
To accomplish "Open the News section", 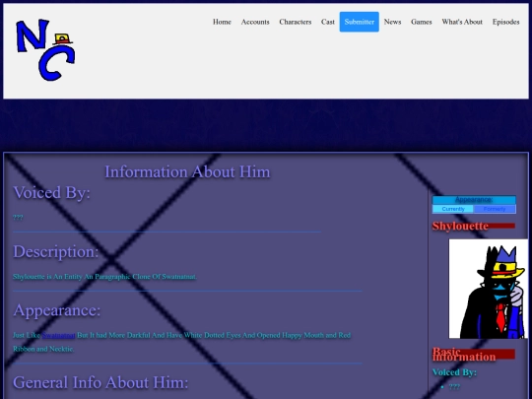I will [392, 22].
